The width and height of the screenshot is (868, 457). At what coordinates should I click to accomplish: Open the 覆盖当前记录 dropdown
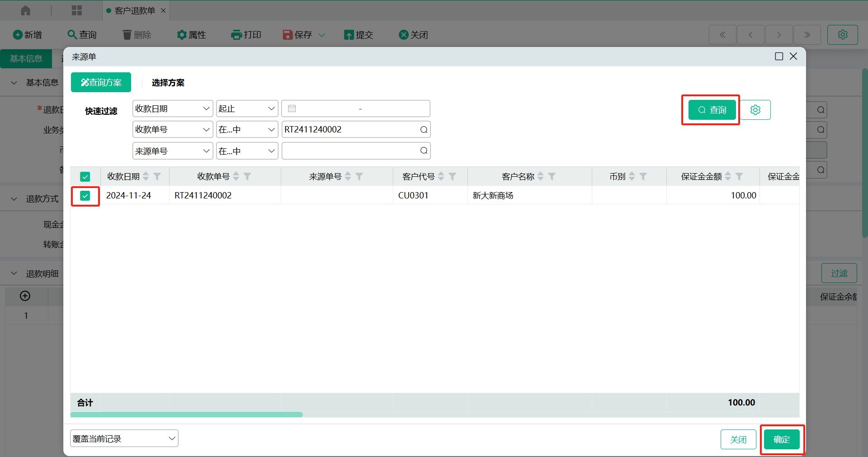124,438
